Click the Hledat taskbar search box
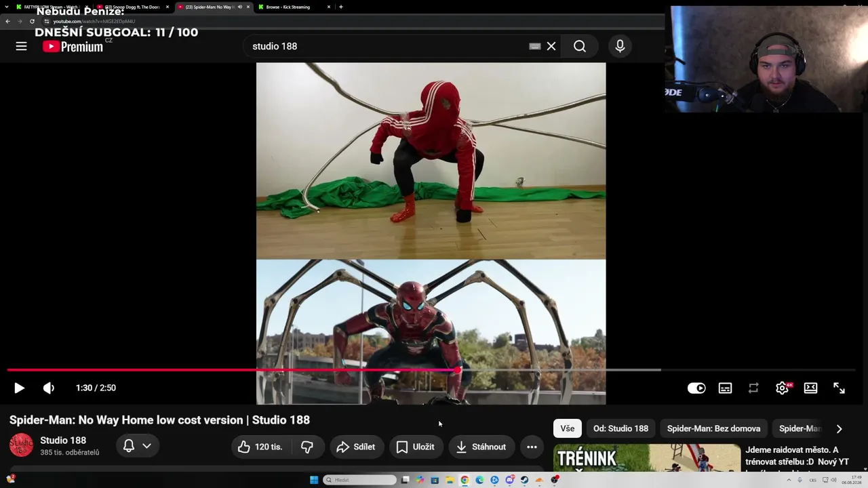This screenshot has width=868, height=488. click(x=360, y=480)
